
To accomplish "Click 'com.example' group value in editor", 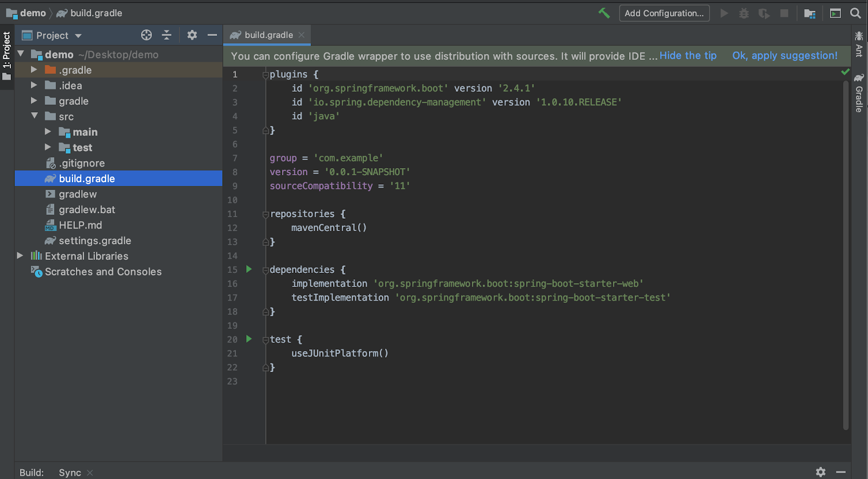I will coord(348,158).
